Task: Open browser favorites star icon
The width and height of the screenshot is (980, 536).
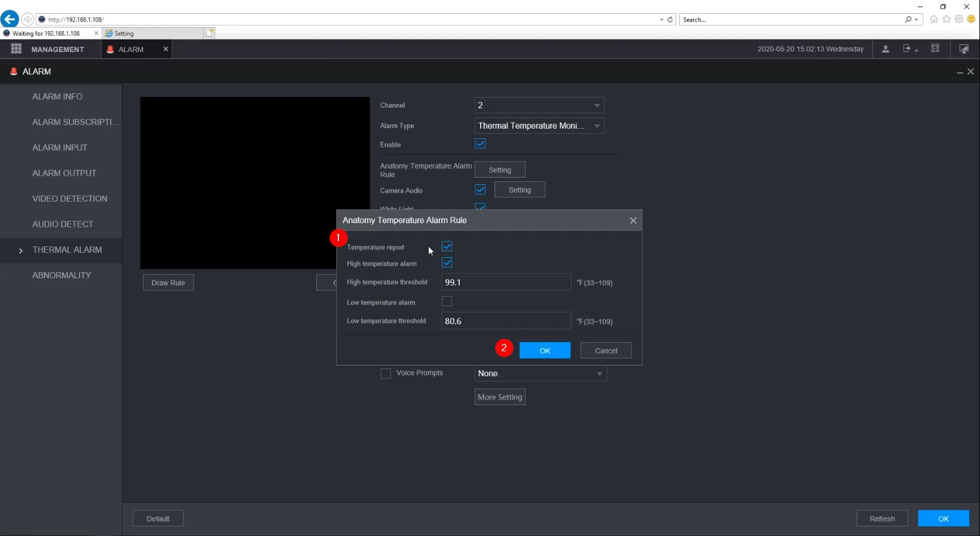Action: [947, 19]
